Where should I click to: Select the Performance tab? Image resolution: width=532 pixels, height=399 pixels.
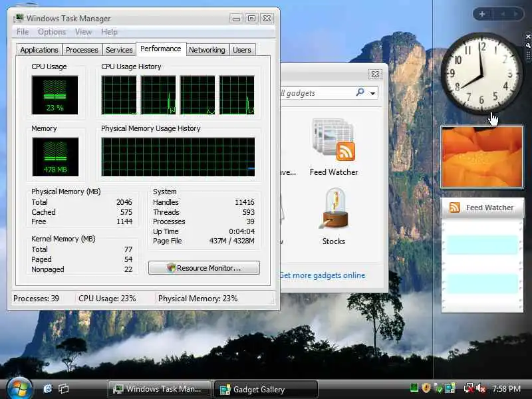click(161, 49)
